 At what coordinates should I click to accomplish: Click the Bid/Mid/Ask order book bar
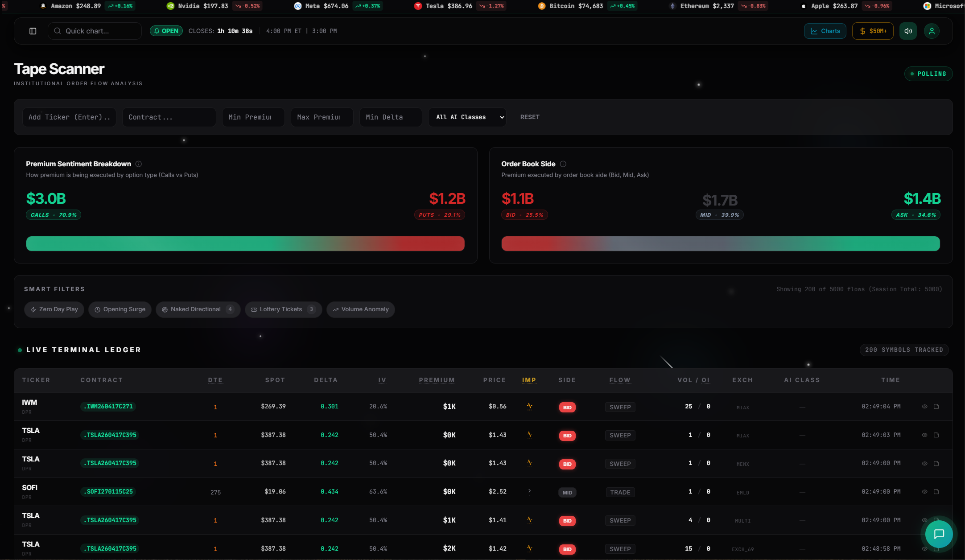tap(721, 243)
